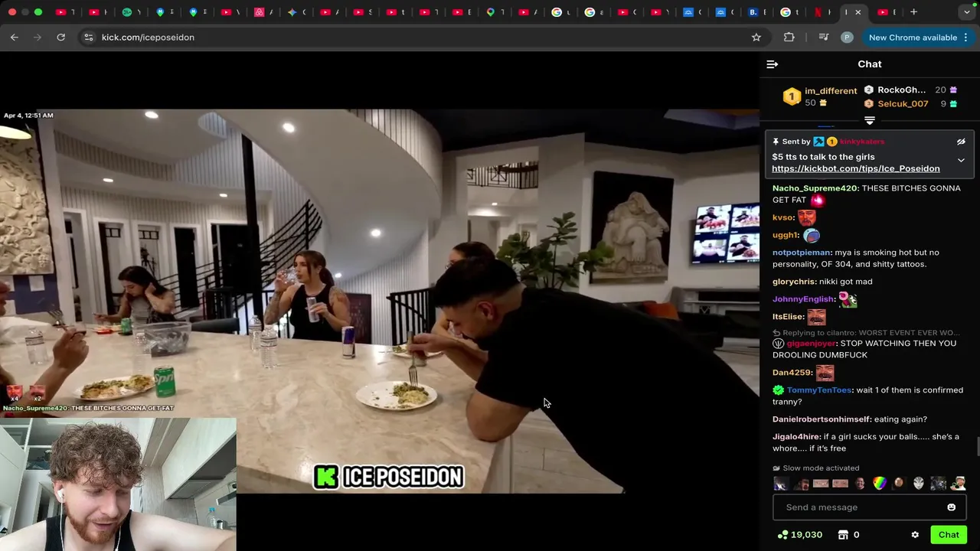
Task: View site information icon in address bar
Action: tap(88, 37)
